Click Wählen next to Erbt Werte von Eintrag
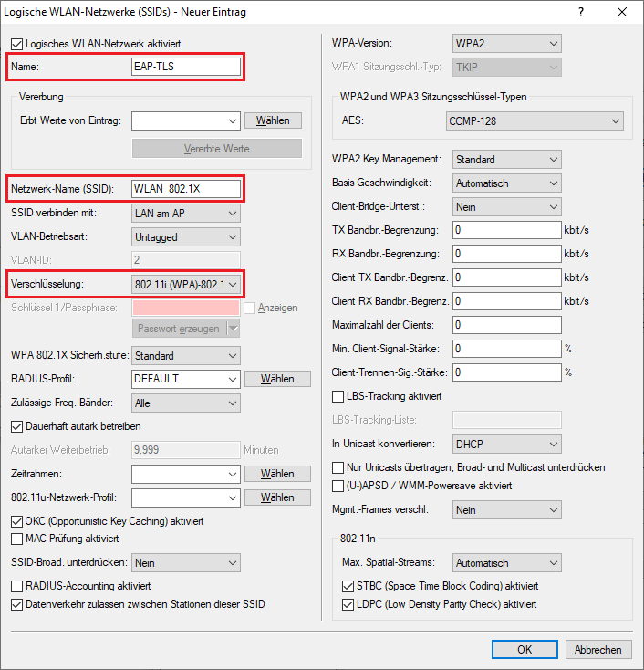Viewport: 644px width, 670px height. pyautogui.click(x=273, y=120)
